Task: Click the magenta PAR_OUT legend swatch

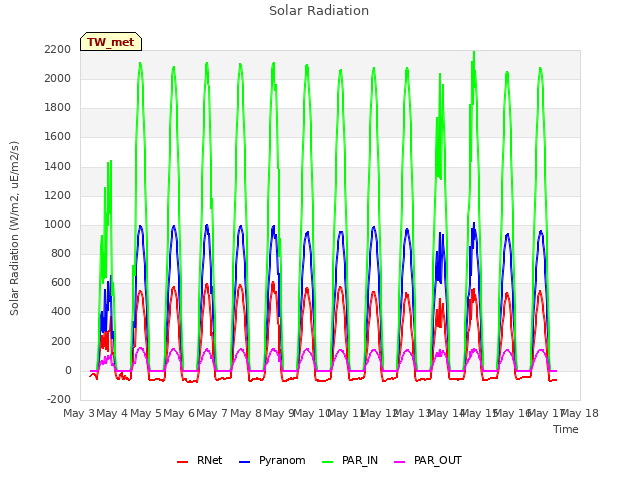Action: (x=400, y=461)
